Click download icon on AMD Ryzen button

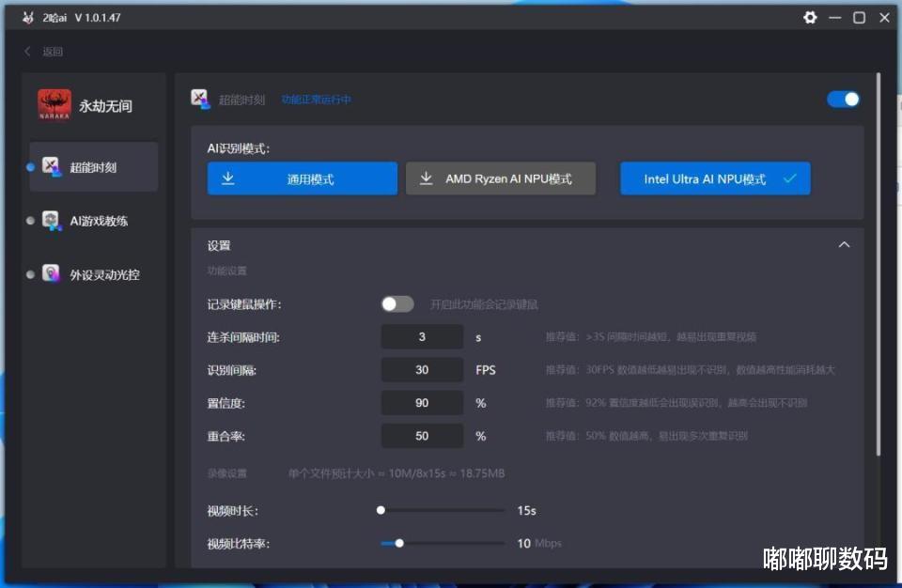pos(426,178)
